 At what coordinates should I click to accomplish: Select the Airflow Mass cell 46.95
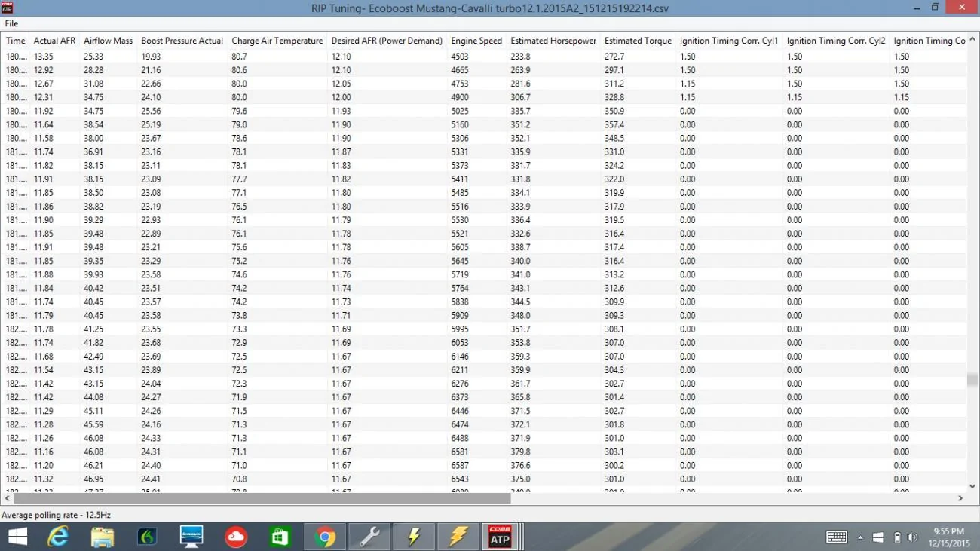click(x=93, y=479)
